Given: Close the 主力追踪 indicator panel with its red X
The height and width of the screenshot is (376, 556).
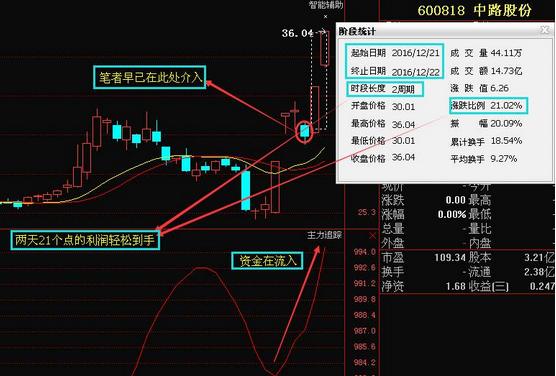Looking at the screenshot, I should tap(372, 236).
